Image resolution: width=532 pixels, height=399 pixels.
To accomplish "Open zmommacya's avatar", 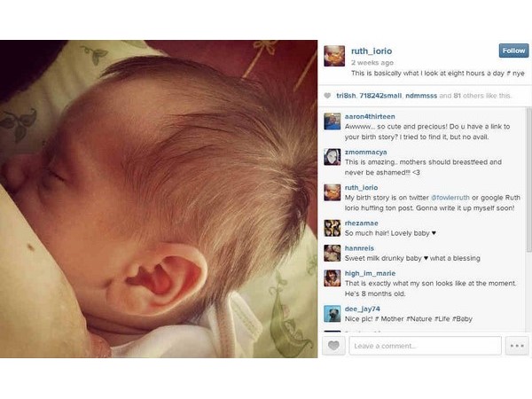I will (332, 157).
